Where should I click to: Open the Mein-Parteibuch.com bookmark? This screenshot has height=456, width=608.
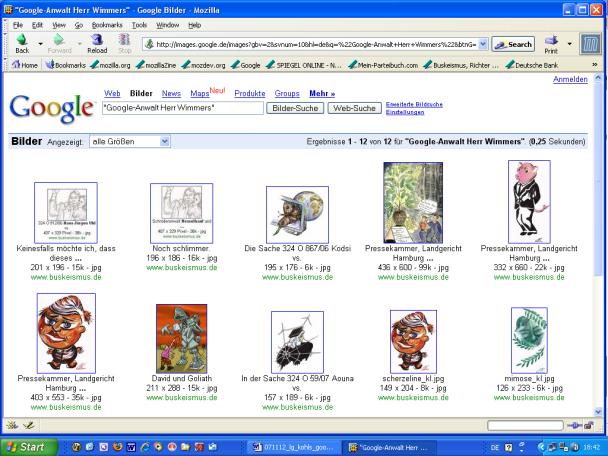pos(383,65)
